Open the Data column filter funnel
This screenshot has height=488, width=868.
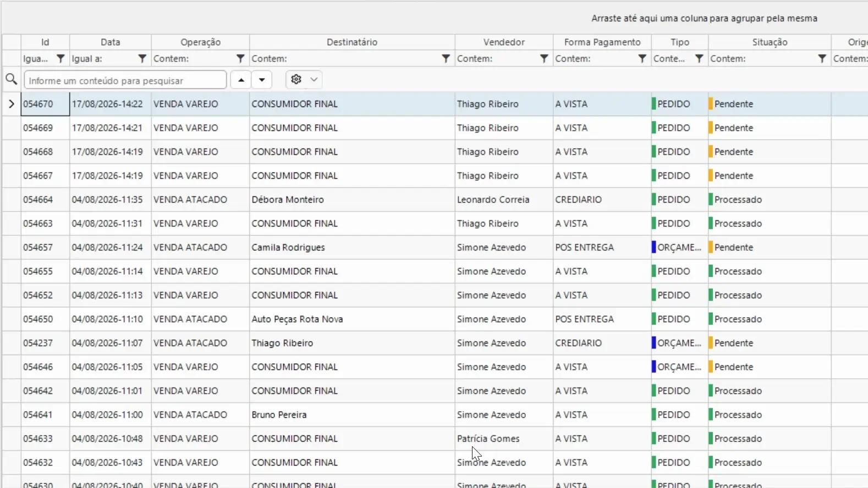142,59
